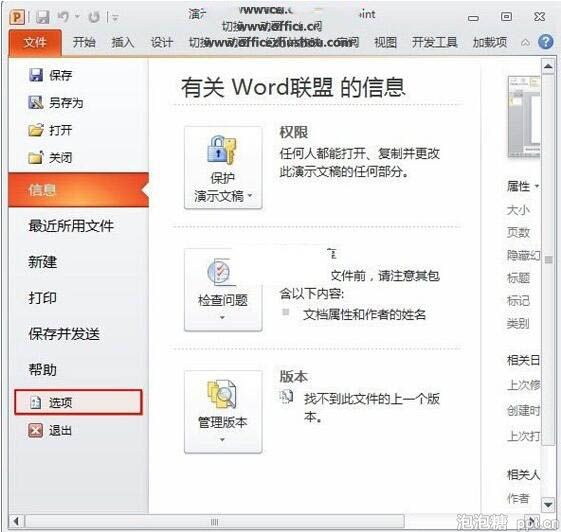Screen dimensions: 561x532
Task: Open the 文件 tab
Action: [x=35, y=43]
